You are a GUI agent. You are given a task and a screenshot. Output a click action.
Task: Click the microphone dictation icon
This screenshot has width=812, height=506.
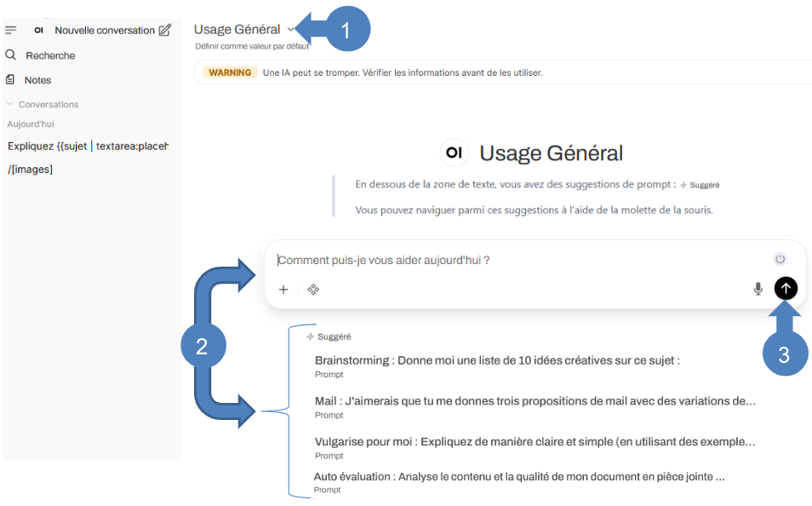pyautogui.click(x=758, y=289)
